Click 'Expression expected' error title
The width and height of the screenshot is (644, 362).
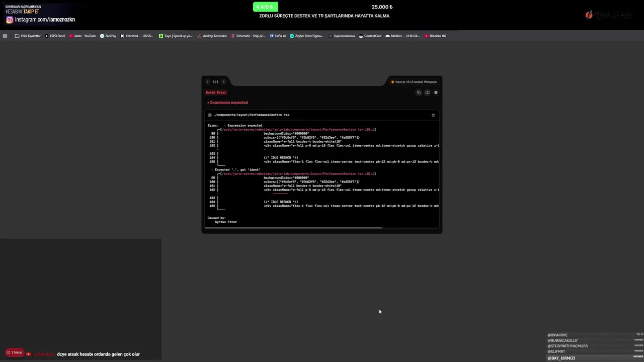pos(229,103)
